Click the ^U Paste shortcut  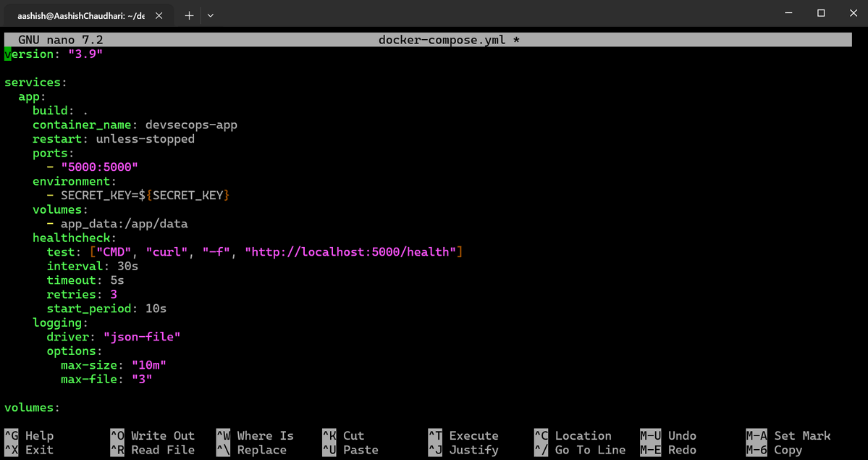point(351,450)
